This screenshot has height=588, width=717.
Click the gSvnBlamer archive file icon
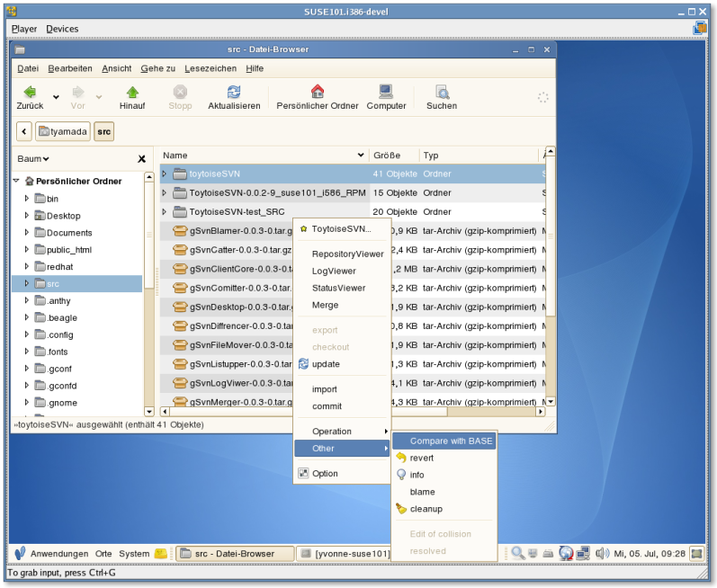180,231
